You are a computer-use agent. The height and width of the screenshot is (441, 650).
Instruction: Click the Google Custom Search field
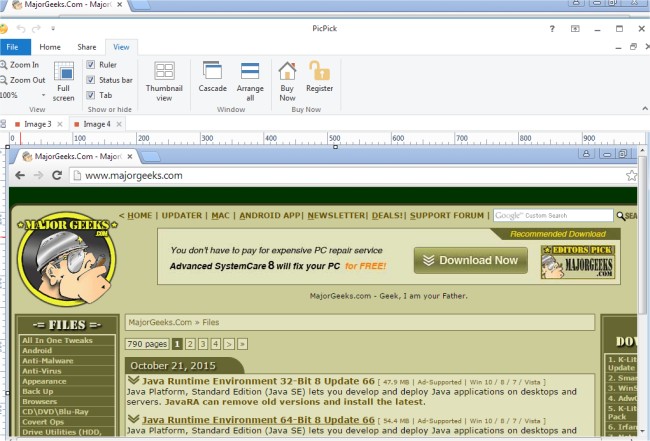553,216
